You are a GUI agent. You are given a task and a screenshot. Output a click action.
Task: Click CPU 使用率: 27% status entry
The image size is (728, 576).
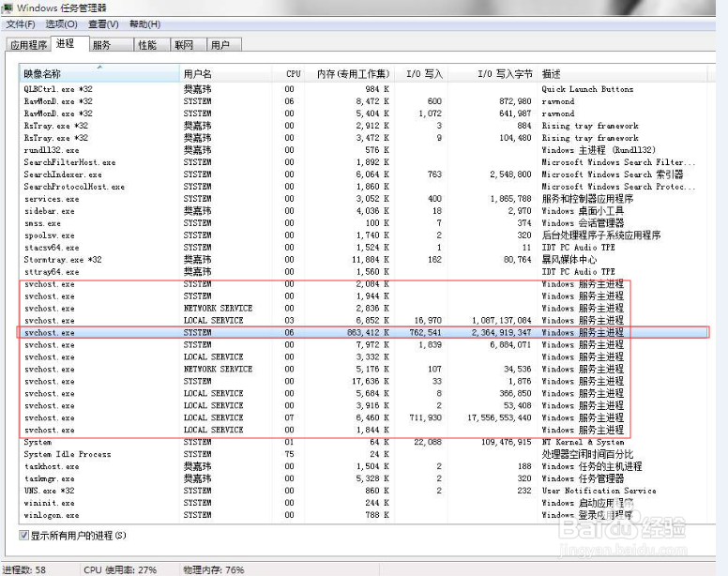(120, 569)
